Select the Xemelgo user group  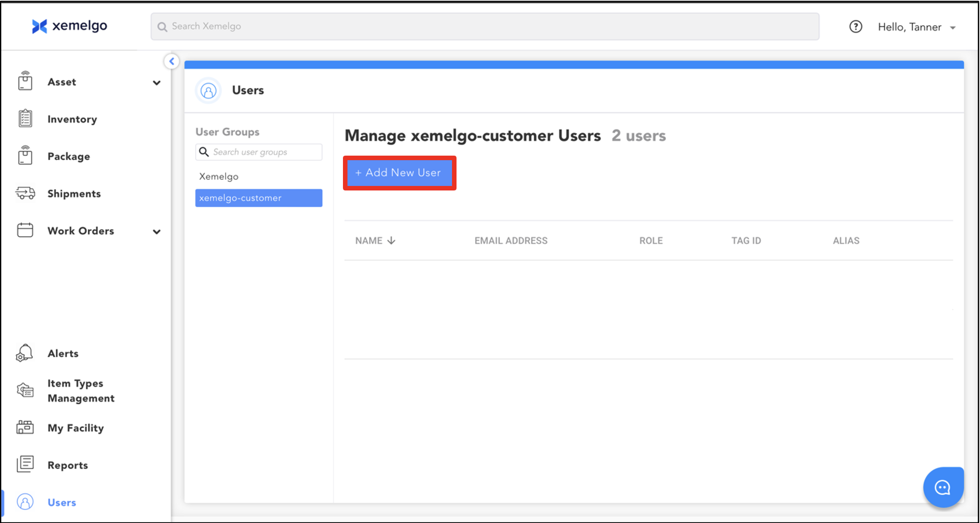click(x=219, y=176)
